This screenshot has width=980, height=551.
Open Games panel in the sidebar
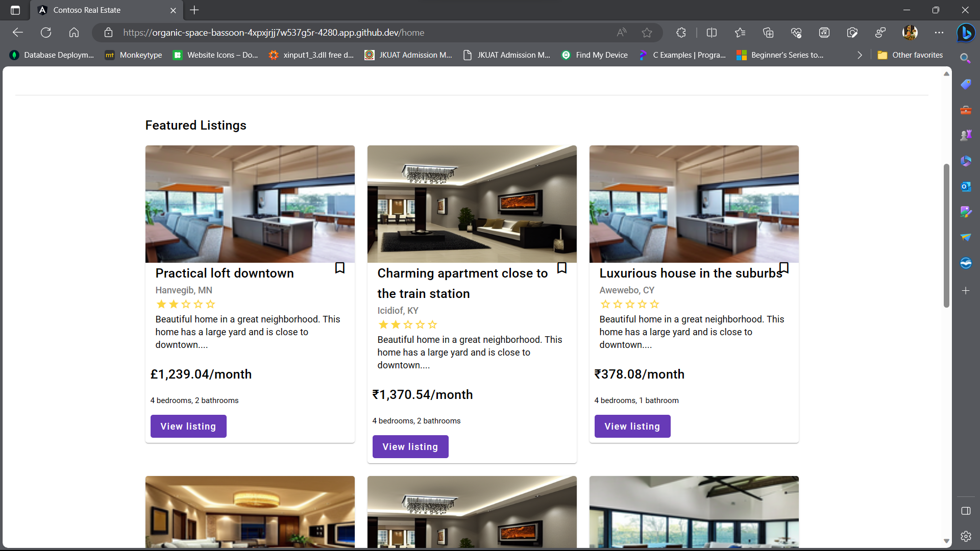(x=966, y=135)
